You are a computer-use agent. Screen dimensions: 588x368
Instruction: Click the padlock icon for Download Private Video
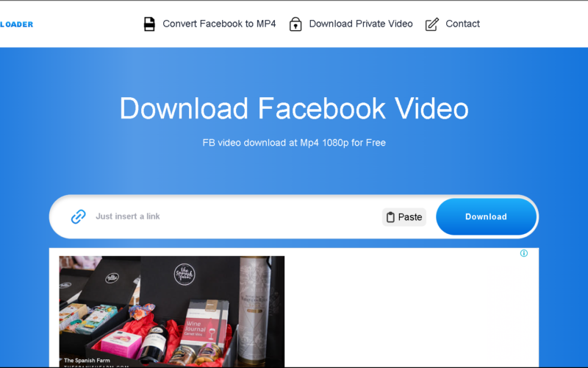[295, 24]
